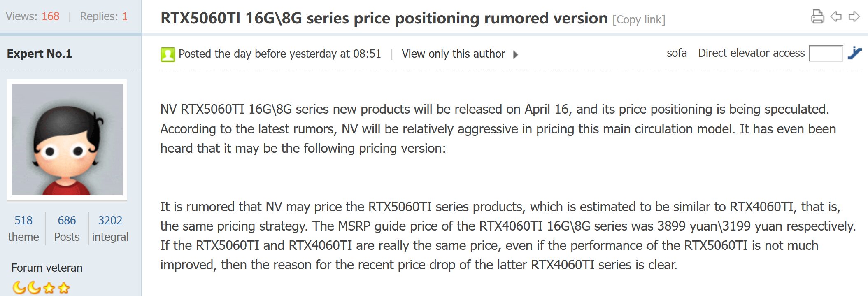Open Expert No.1 user profile name

click(40, 54)
